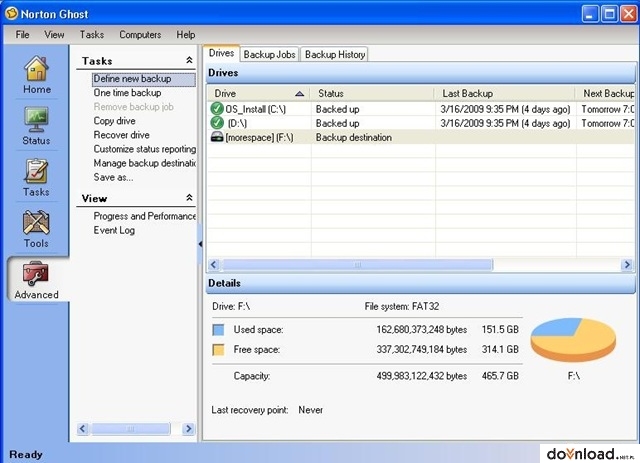Select the OS_Install (C:\) drive row
The image size is (640, 463).
click(x=421, y=109)
